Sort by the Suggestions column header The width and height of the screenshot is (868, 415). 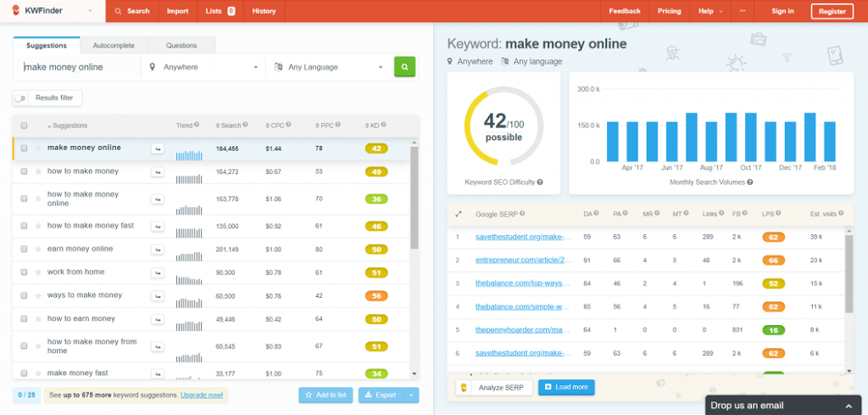pyautogui.click(x=67, y=126)
